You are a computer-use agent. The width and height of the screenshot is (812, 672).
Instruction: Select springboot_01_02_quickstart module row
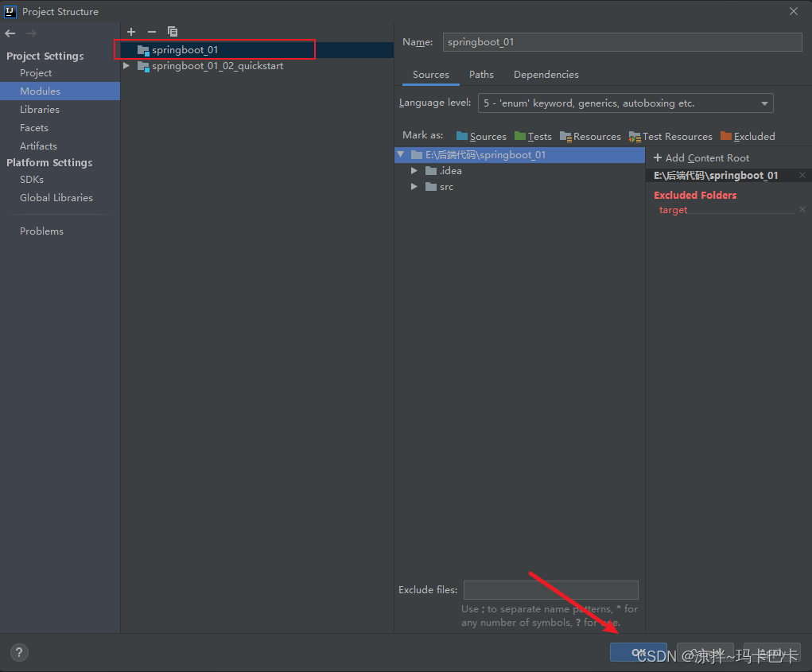pyautogui.click(x=257, y=66)
